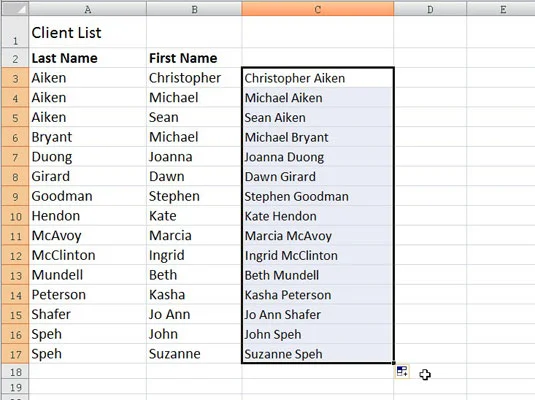Select column D header
Viewport: 535px width, 400px height.
430,9
